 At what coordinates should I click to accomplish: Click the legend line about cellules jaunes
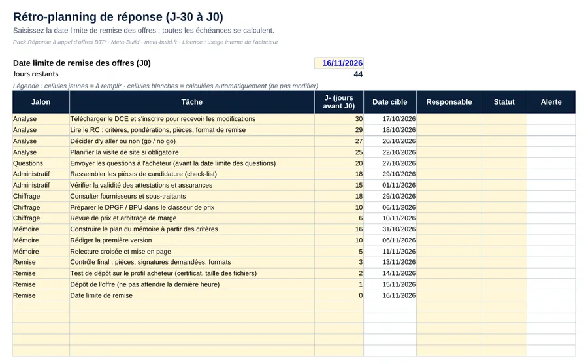[165, 86]
